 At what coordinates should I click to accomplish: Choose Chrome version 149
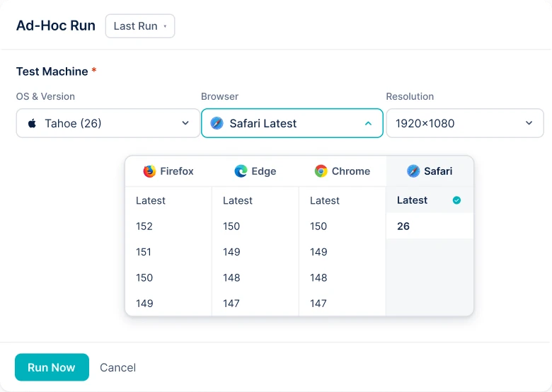[343, 252]
